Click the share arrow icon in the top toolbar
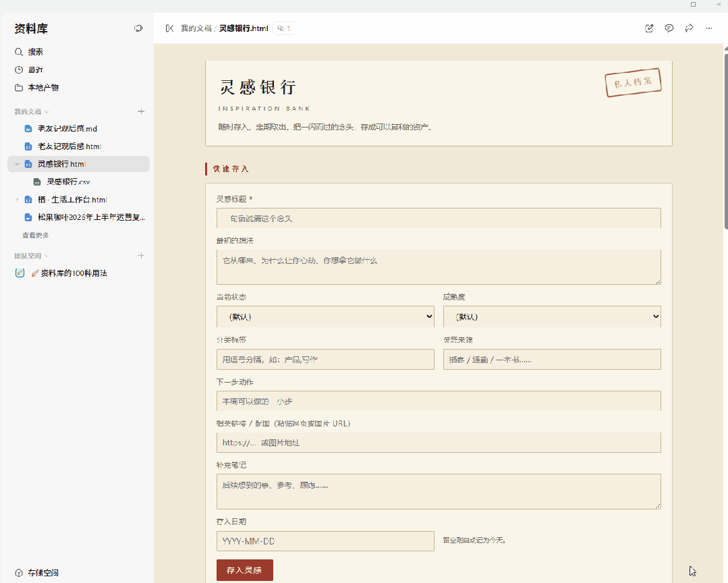 coord(689,28)
